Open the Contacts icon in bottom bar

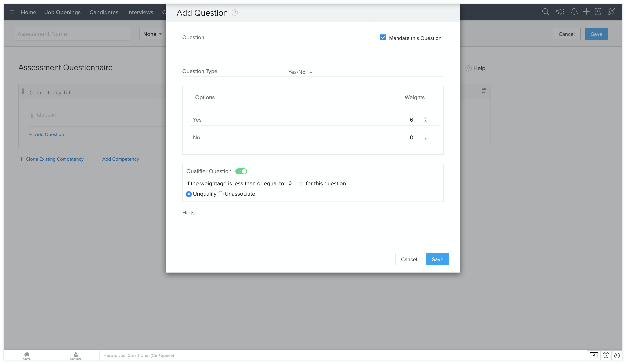[x=76, y=355]
